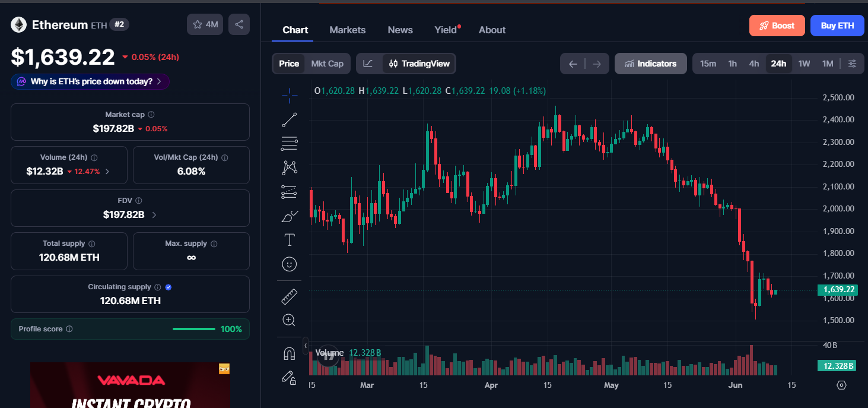This screenshot has height=408, width=868.
Task: Open the Fibonacci retracement tool
Action: point(290,143)
